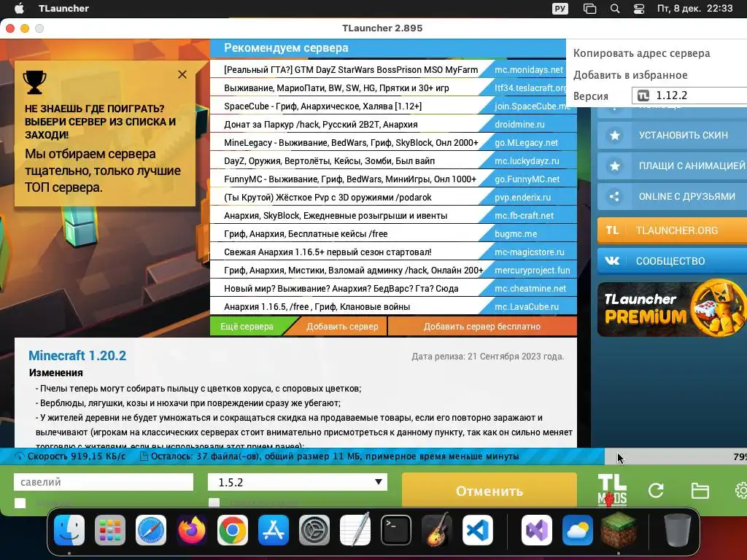Click the SpaceCube - Гриф, Анархическое server row
Screen dimensions: 747x560
pos(393,106)
